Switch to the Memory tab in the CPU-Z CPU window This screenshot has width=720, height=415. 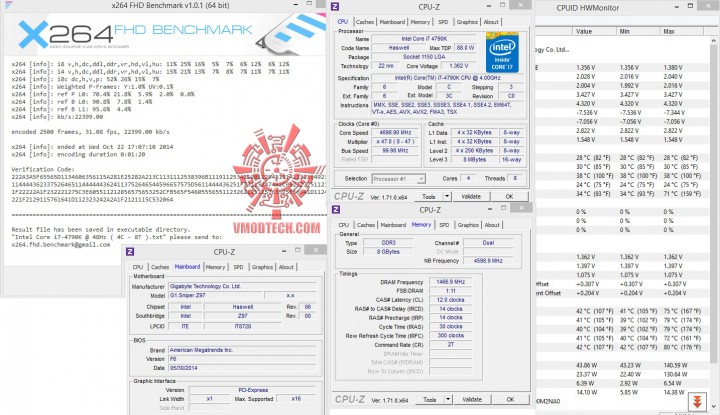[x=420, y=22]
